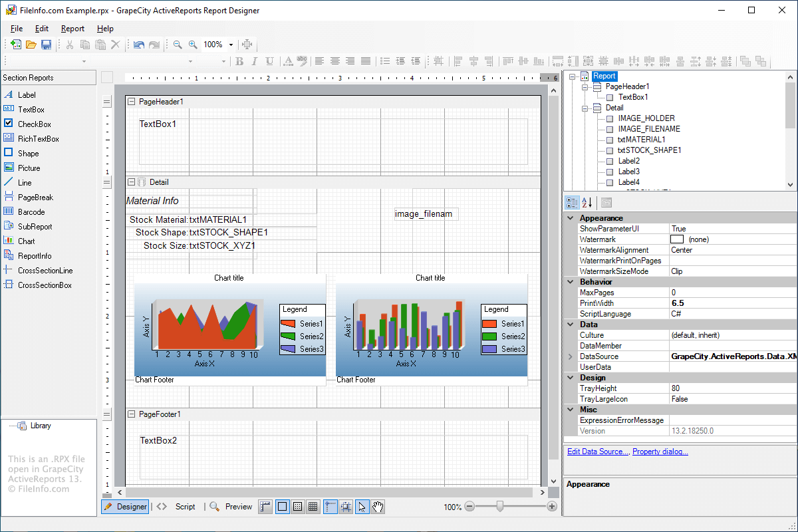Toggle the selection arrow mode in bottom bar
This screenshot has width=798, height=532.
click(362, 507)
